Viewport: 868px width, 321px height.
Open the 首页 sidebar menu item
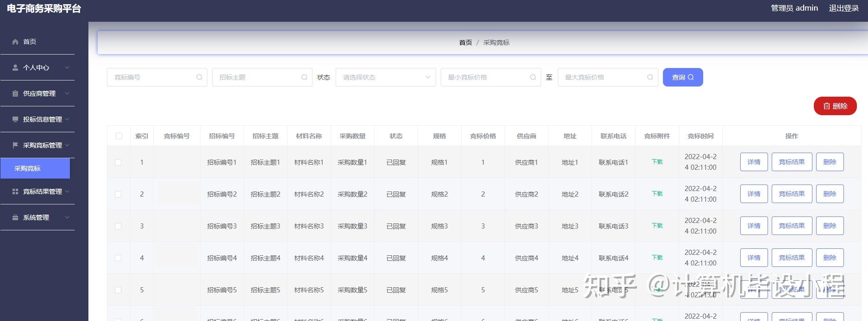coord(37,42)
